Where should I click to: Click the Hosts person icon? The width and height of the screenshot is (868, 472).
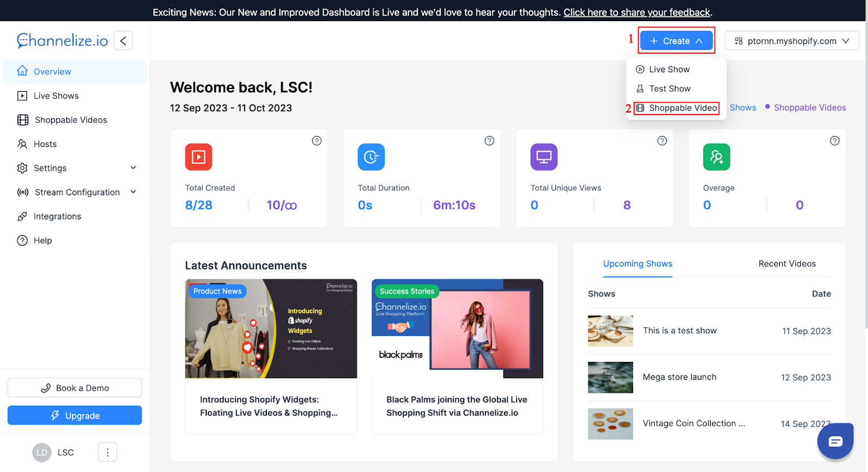22,144
